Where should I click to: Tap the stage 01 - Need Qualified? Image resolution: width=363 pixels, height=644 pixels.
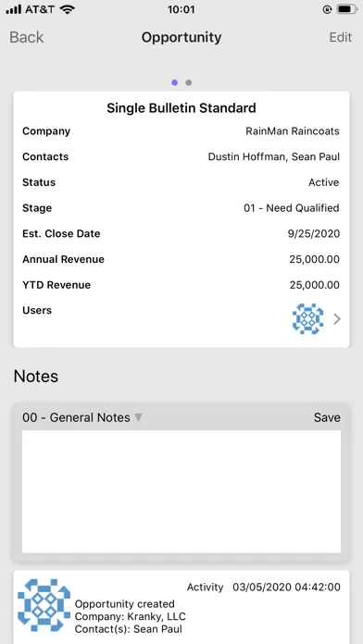(292, 208)
